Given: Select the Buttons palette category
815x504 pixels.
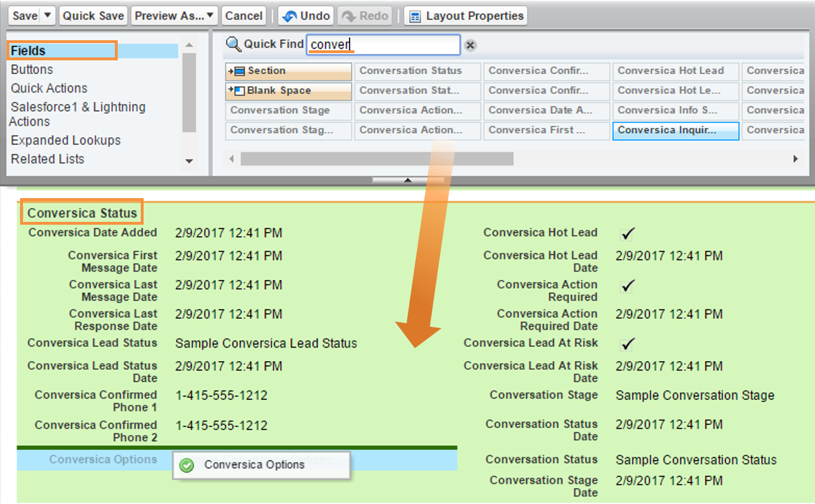Looking at the screenshot, I should 32,70.
